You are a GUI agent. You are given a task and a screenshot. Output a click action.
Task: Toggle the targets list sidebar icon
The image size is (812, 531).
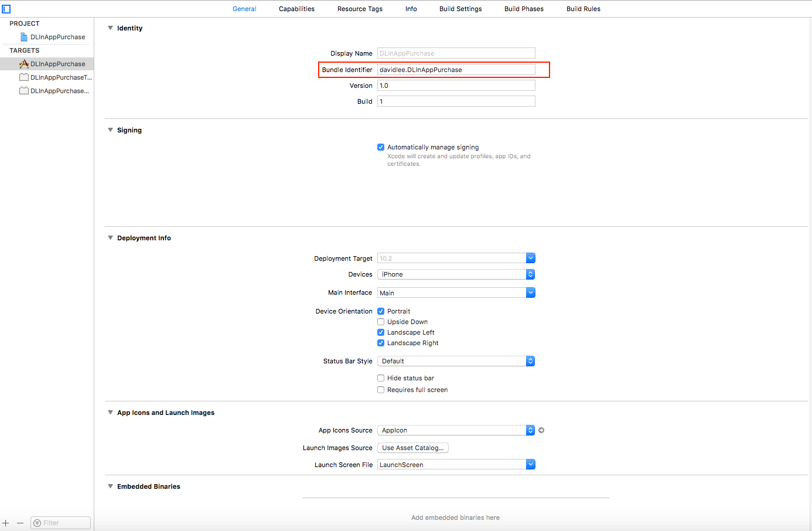[x=6, y=9]
